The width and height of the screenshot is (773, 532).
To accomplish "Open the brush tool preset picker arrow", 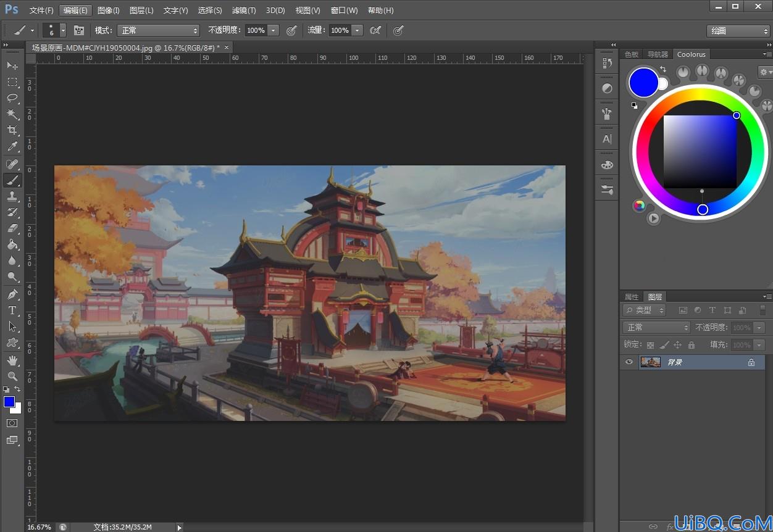I will pyautogui.click(x=33, y=30).
